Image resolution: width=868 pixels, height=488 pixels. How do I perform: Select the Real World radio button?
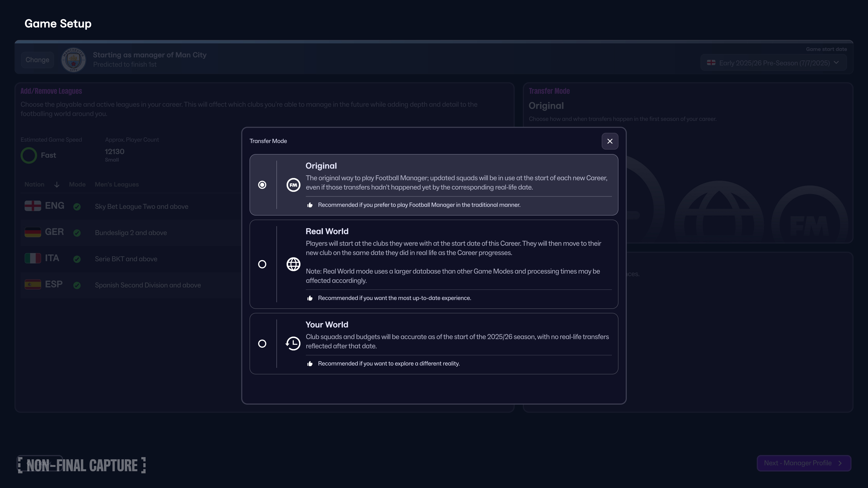click(x=262, y=264)
